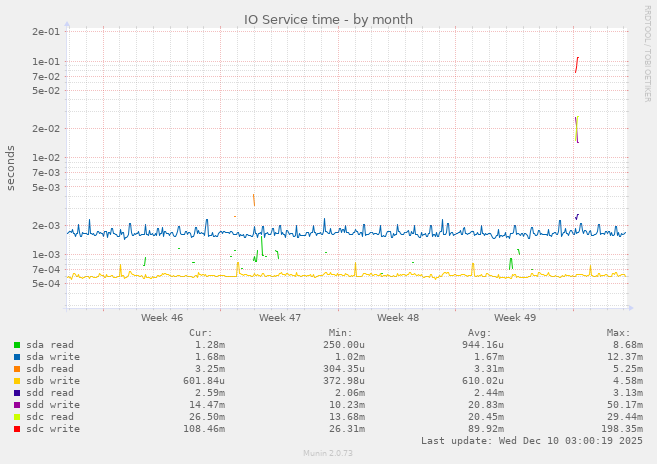The width and height of the screenshot is (657, 464).
Task: Click sda read current value 1.28m
Action: coord(210,345)
